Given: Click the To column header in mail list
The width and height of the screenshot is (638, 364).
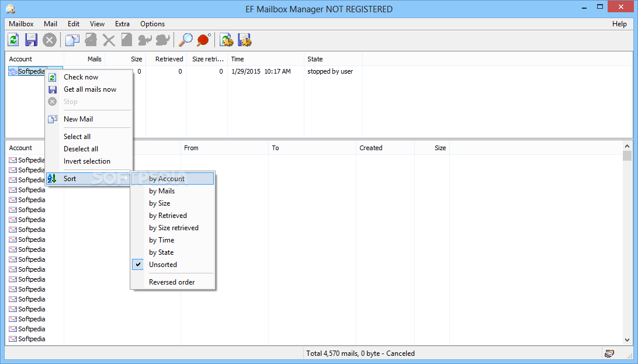Looking at the screenshot, I should 312,148.
